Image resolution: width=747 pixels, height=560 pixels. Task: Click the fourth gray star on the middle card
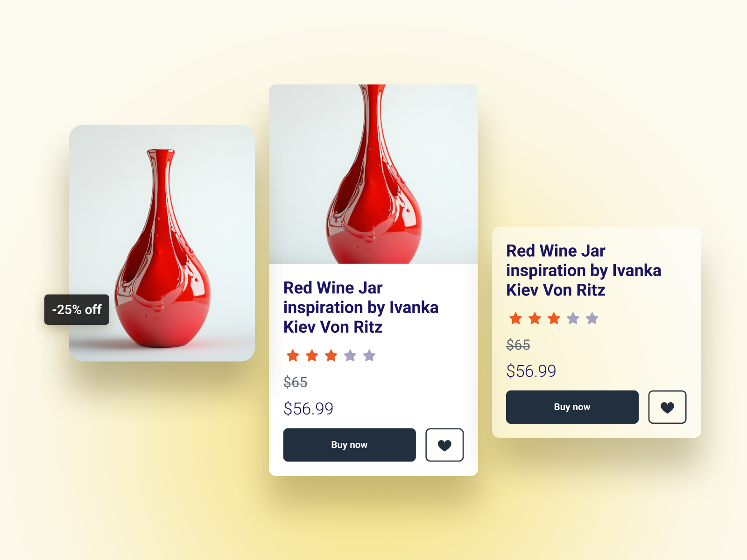[349, 356]
